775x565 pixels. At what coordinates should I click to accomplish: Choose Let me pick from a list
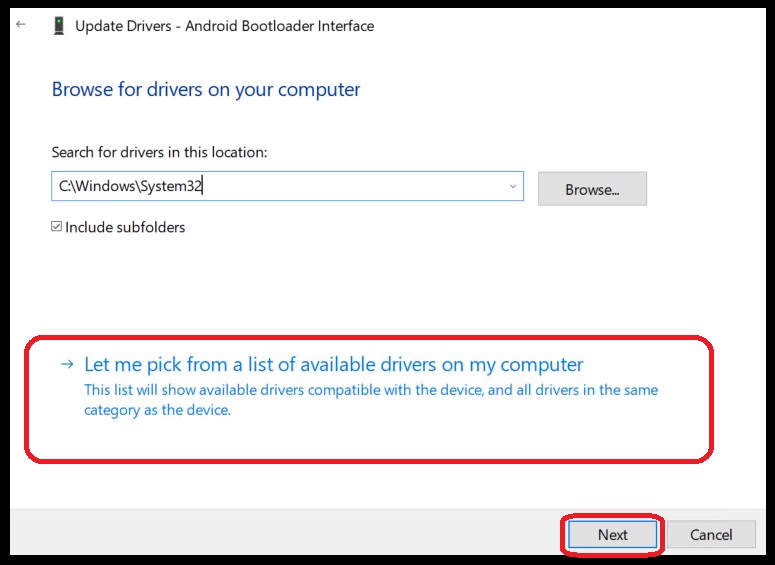click(334, 365)
